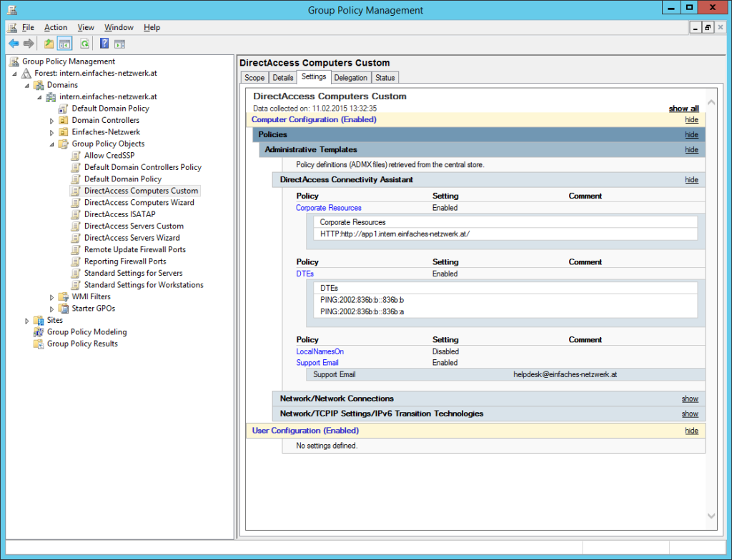Viewport: 732px width, 560px height.
Task: Switch to the Delegation tab
Action: 350,77
